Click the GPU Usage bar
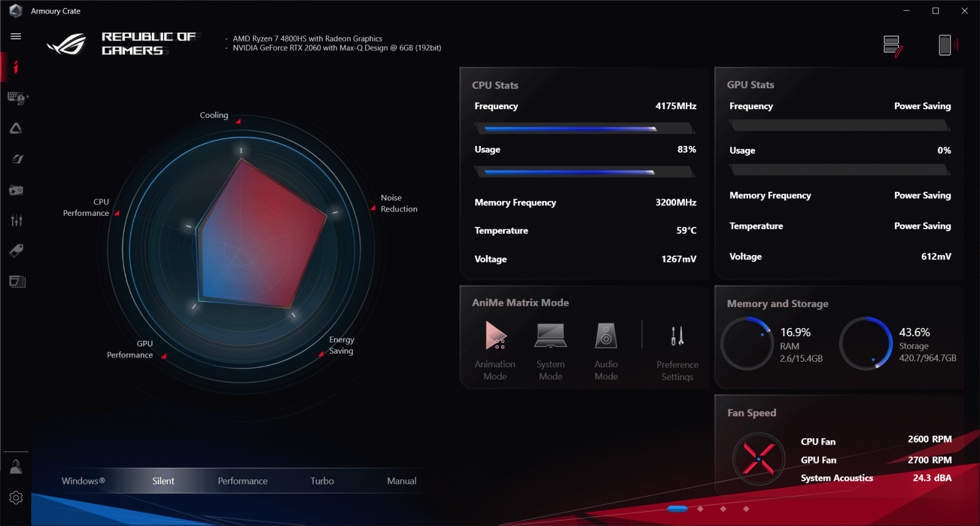The image size is (980, 526). (840, 169)
